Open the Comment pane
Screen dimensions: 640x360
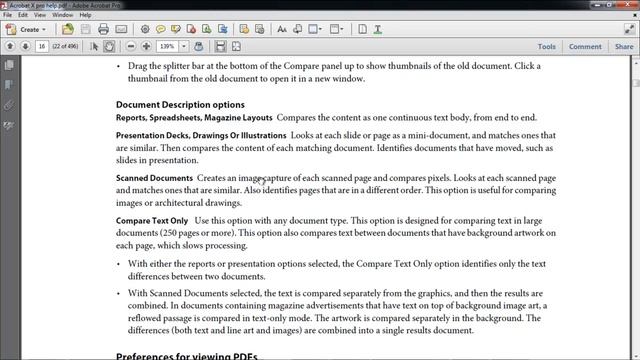pyautogui.click(x=585, y=47)
